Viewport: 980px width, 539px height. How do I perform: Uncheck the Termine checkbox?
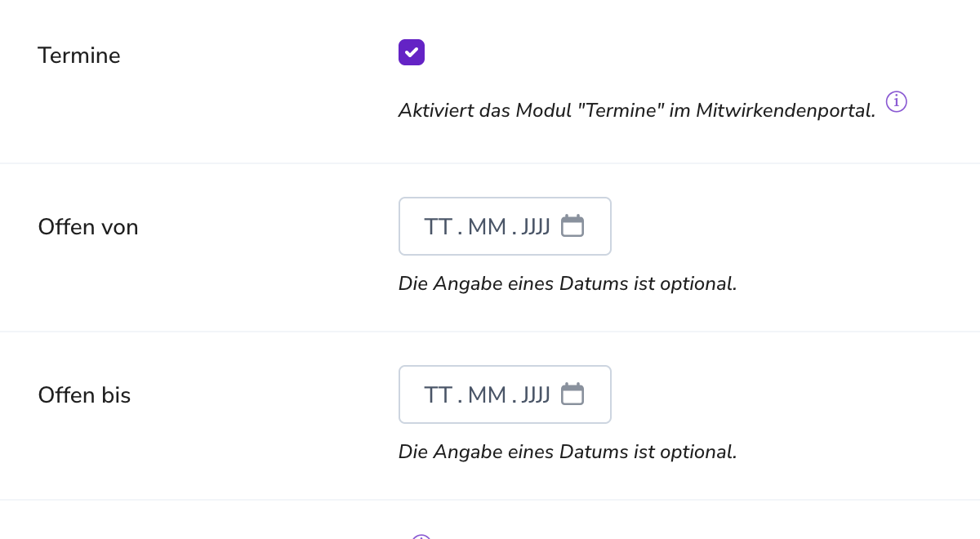pyautogui.click(x=412, y=52)
